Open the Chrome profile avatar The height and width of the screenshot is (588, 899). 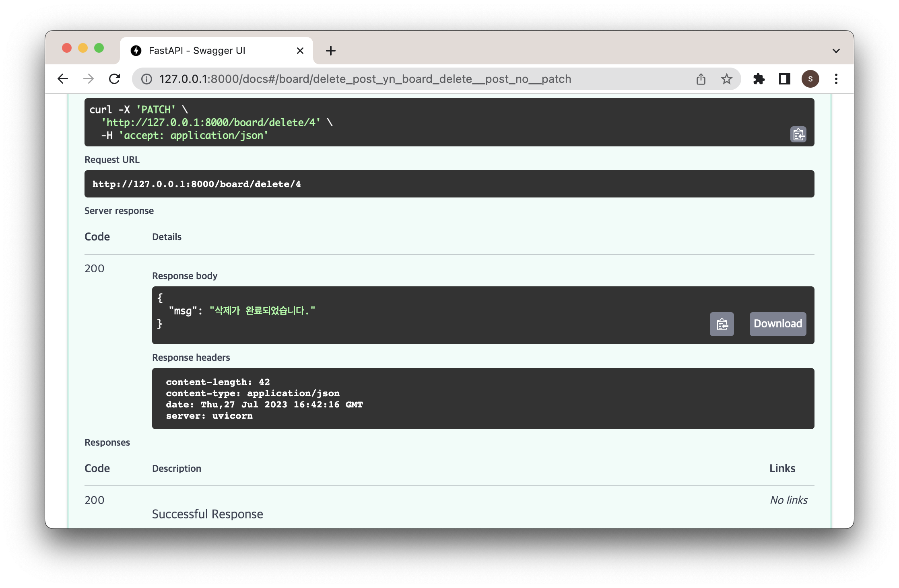[810, 79]
